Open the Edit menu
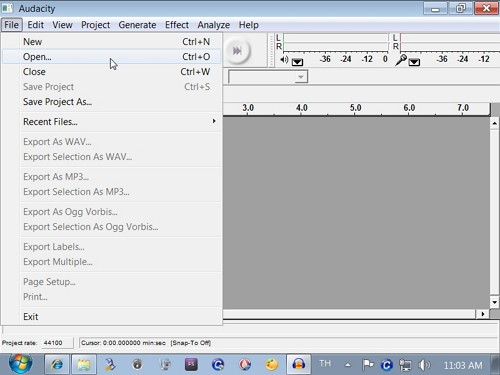This screenshot has width=500, height=375. [x=35, y=25]
